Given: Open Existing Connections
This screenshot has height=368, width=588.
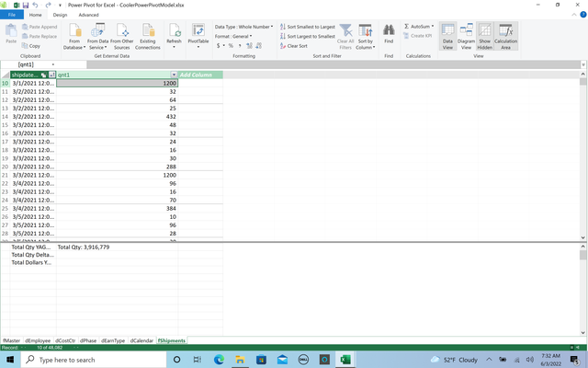Looking at the screenshot, I should point(148,37).
